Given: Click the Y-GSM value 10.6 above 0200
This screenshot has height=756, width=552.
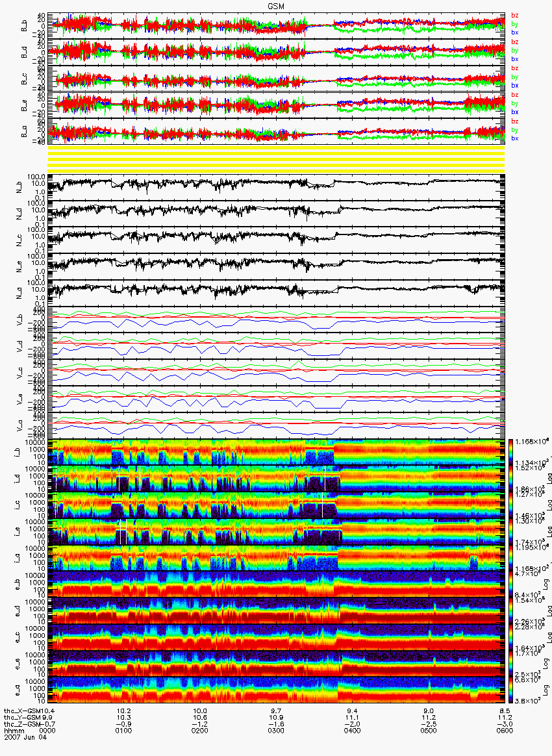Looking at the screenshot, I should (200, 718).
